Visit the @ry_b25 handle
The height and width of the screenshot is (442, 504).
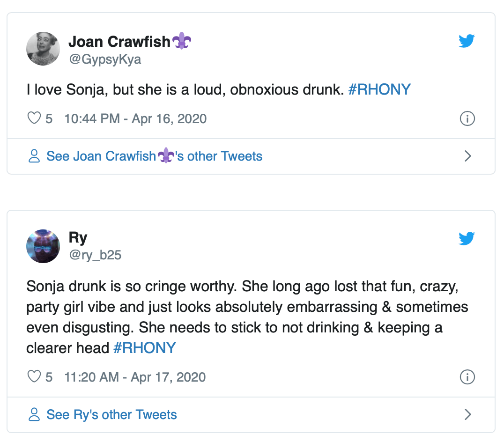(x=95, y=255)
